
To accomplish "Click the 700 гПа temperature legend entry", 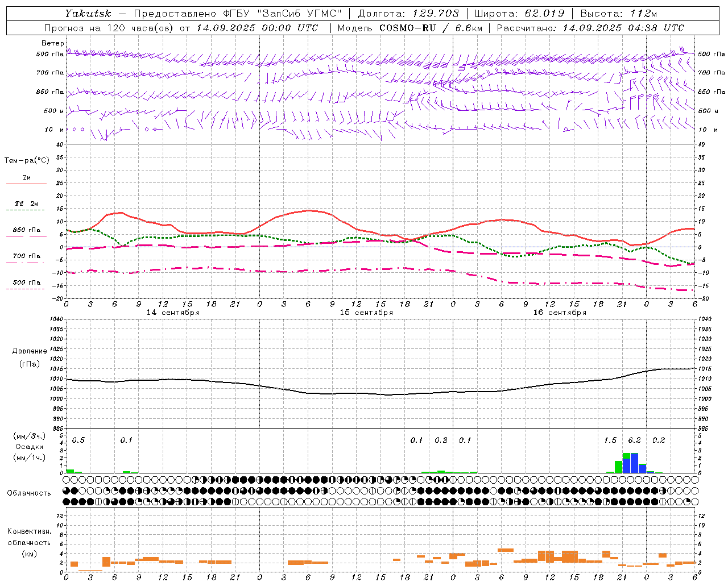I will pyautogui.click(x=27, y=256).
